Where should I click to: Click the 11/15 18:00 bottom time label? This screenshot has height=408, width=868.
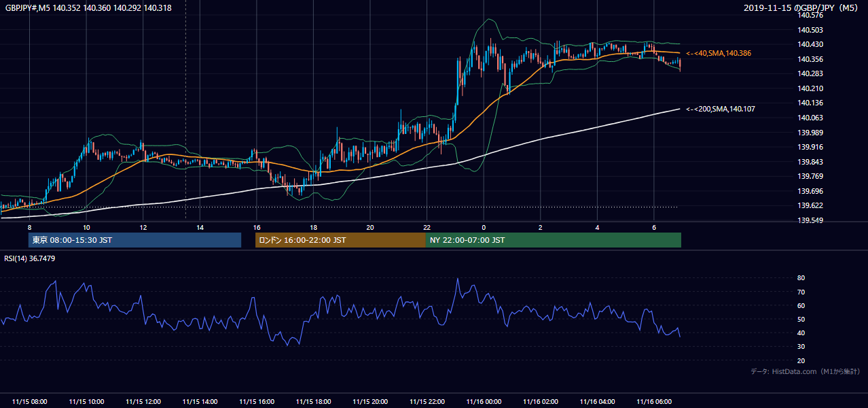(313, 402)
